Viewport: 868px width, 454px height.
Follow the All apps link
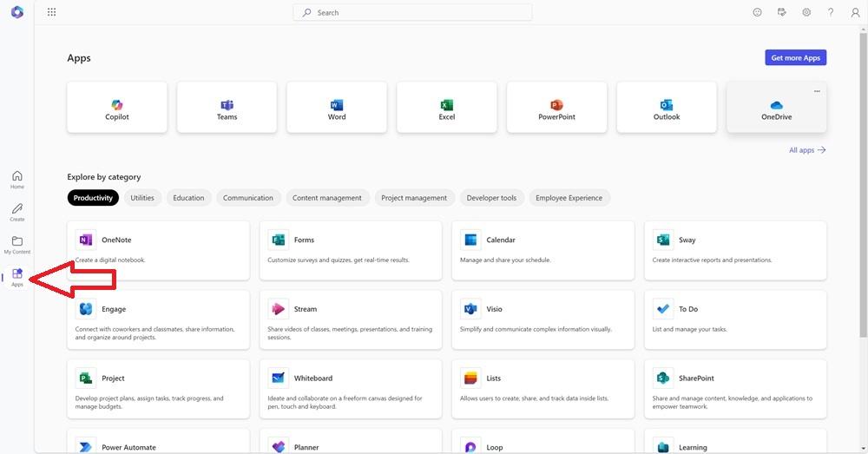(x=806, y=150)
